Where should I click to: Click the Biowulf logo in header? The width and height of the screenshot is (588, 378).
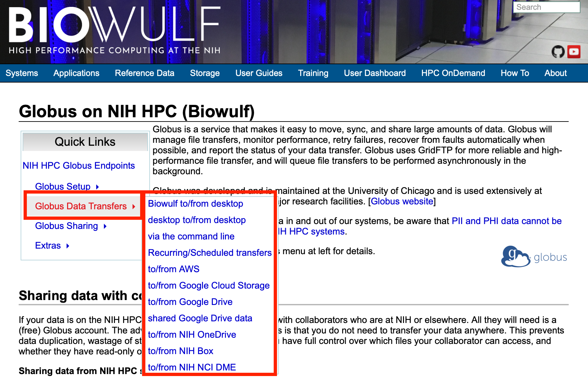click(x=115, y=30)
